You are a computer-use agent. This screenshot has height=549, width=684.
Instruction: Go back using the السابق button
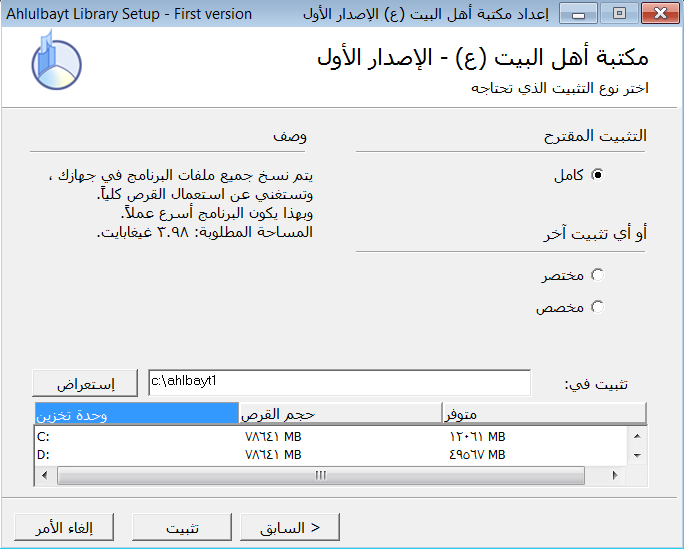(x=290, y=527)
